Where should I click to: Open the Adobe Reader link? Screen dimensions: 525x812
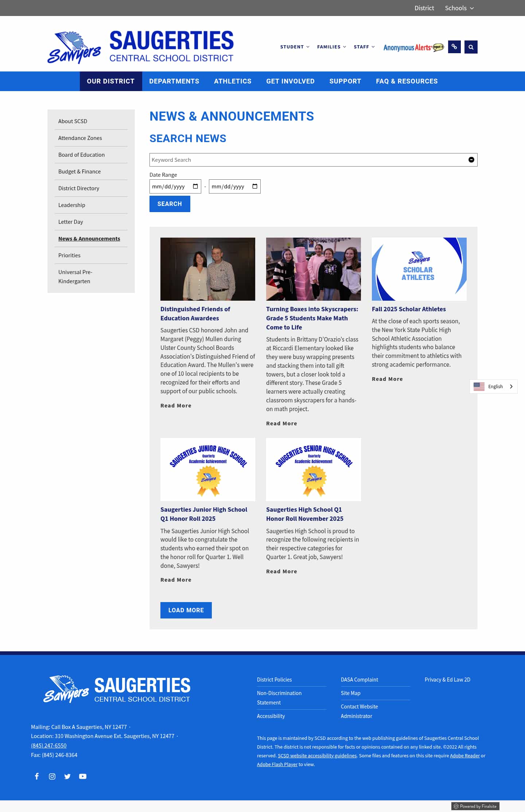click(x=465, y=756)
